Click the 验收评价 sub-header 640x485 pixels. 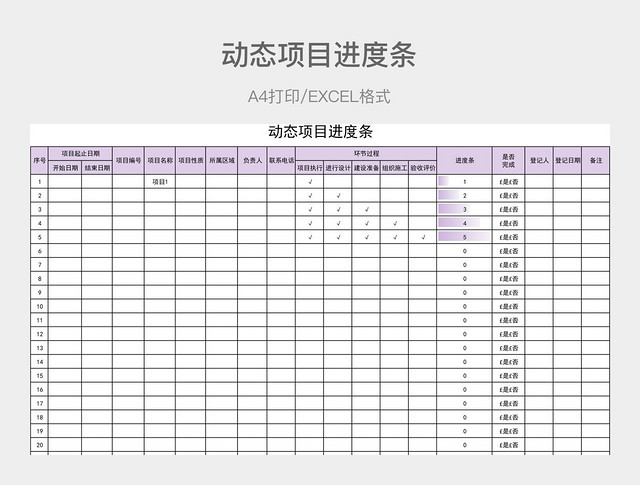423,167
